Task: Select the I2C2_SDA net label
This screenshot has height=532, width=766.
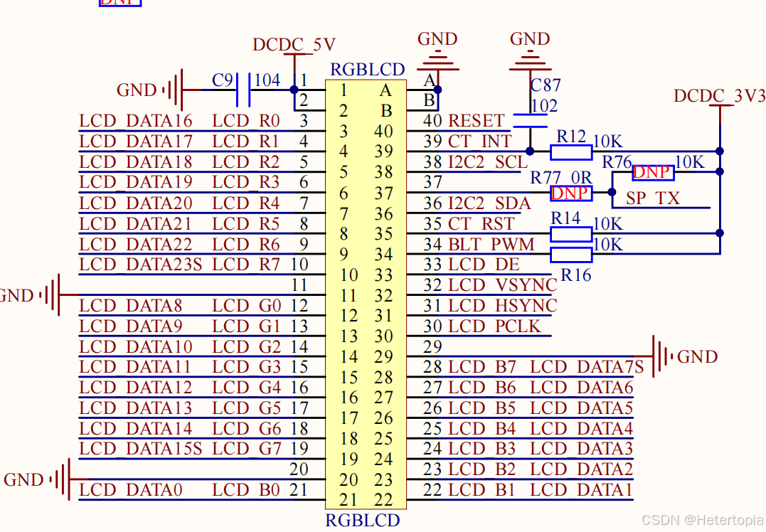Action: [x=487, y=203]
